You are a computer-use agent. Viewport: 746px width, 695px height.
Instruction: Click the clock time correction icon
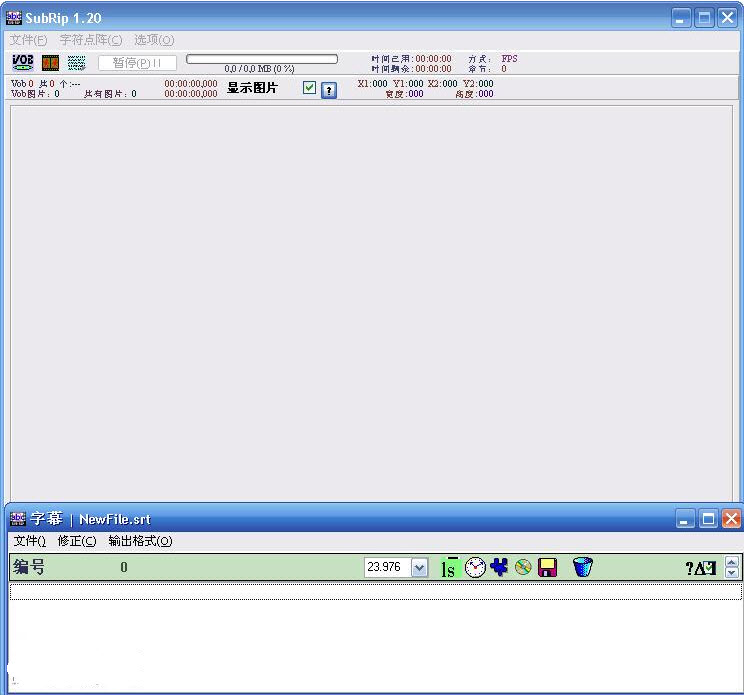point(475,568)
